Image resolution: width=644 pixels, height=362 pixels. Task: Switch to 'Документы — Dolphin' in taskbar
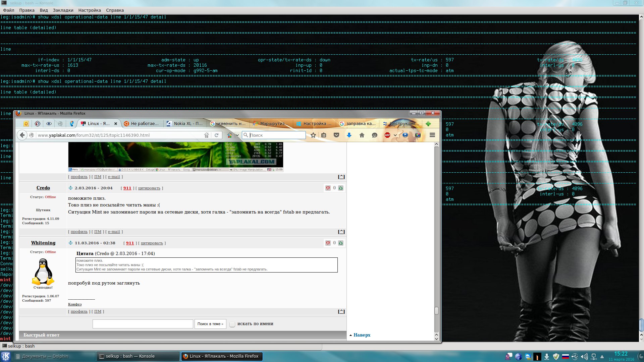click(x=55, y=356)
